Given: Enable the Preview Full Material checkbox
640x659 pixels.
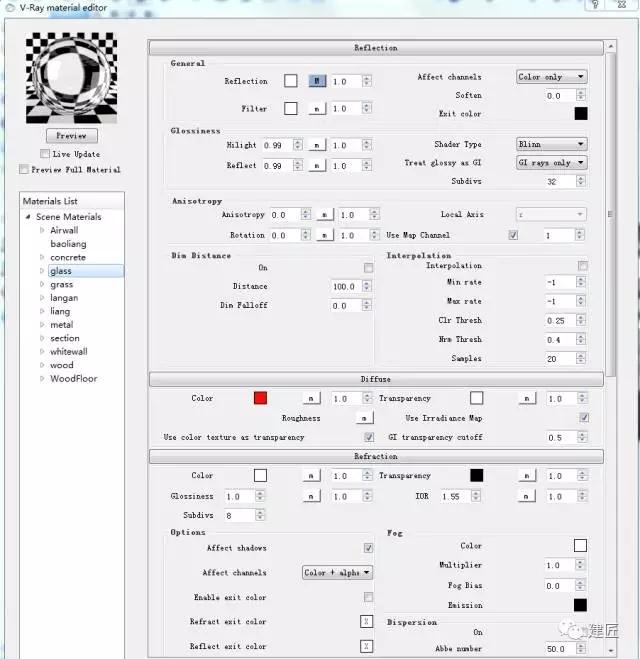Looking at the screenshot, I should (24, 169).
